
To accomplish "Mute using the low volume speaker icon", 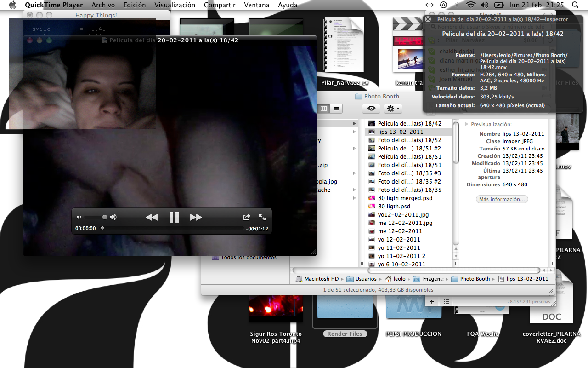I will (x=79, y=217).
